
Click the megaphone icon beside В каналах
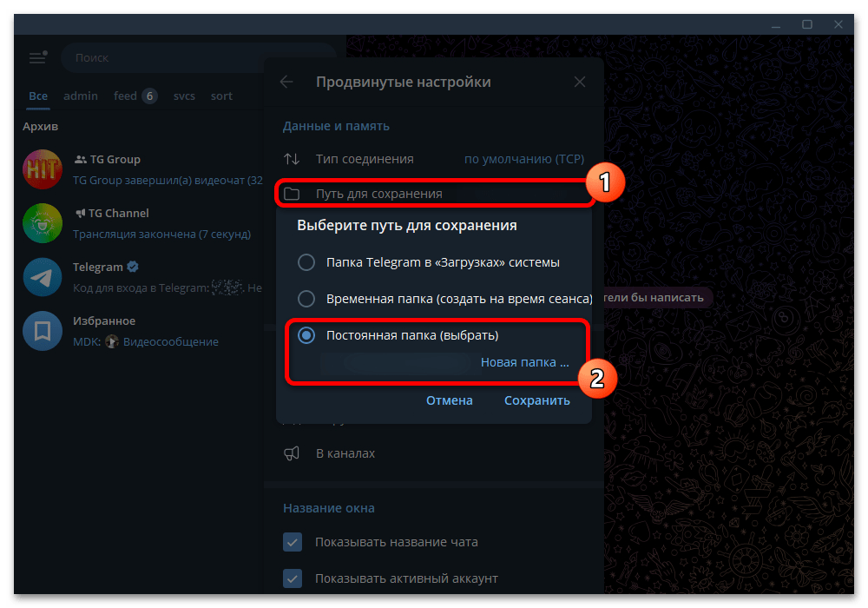coord(292,453)
